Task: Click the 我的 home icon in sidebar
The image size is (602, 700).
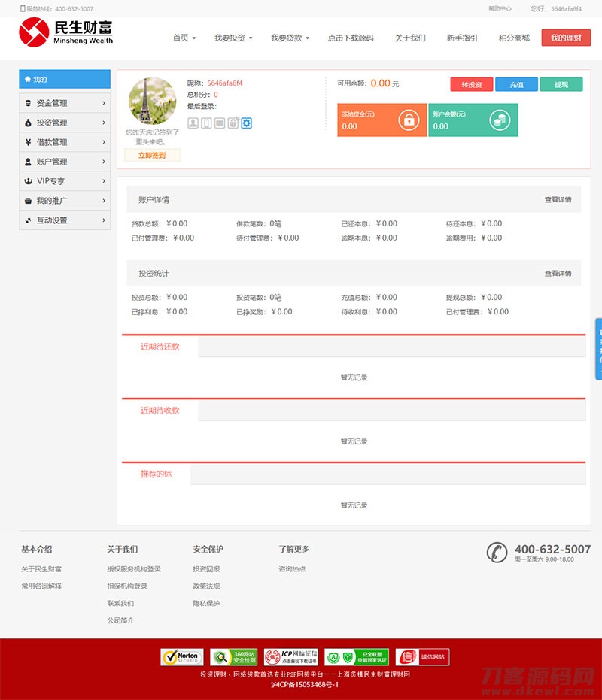Action: pos(28,79)
